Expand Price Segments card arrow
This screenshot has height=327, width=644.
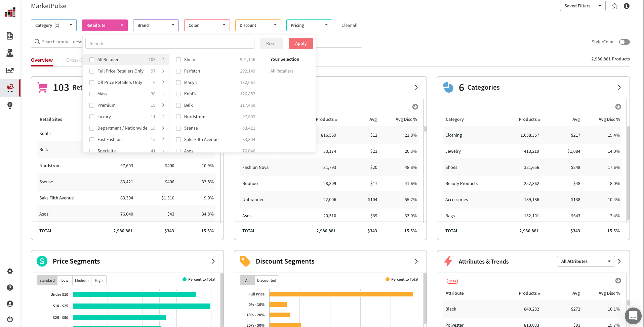click(x=213, y=261)
